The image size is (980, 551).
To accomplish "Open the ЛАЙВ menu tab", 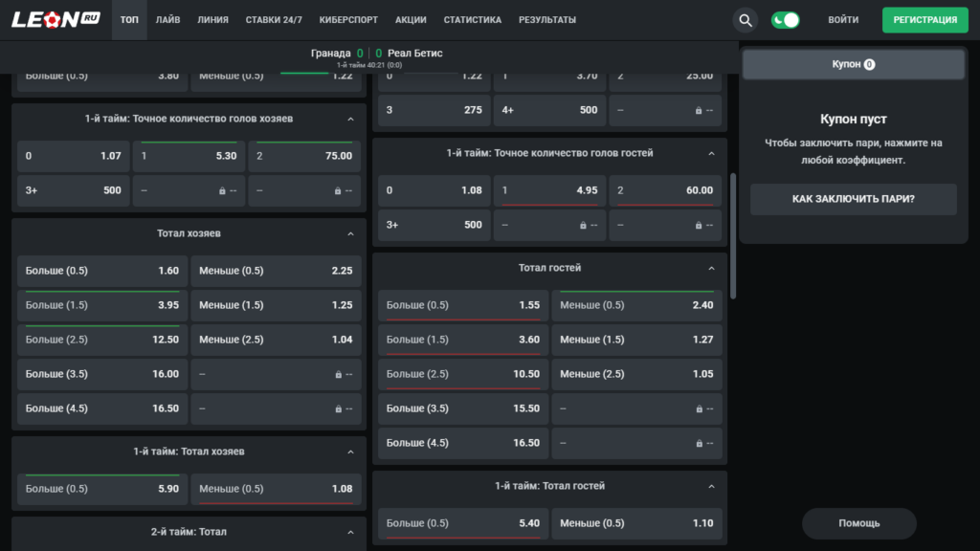I will pos(167,20).
